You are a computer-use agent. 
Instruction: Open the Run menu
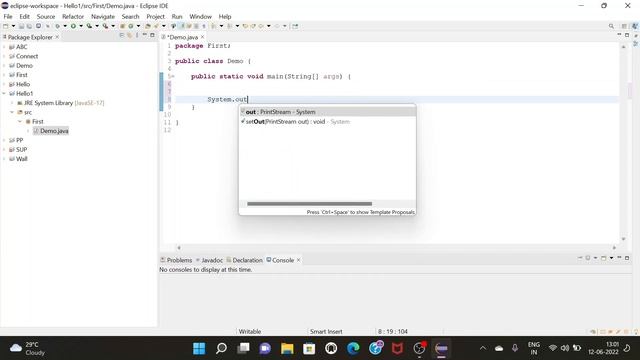tap(177, 16)
